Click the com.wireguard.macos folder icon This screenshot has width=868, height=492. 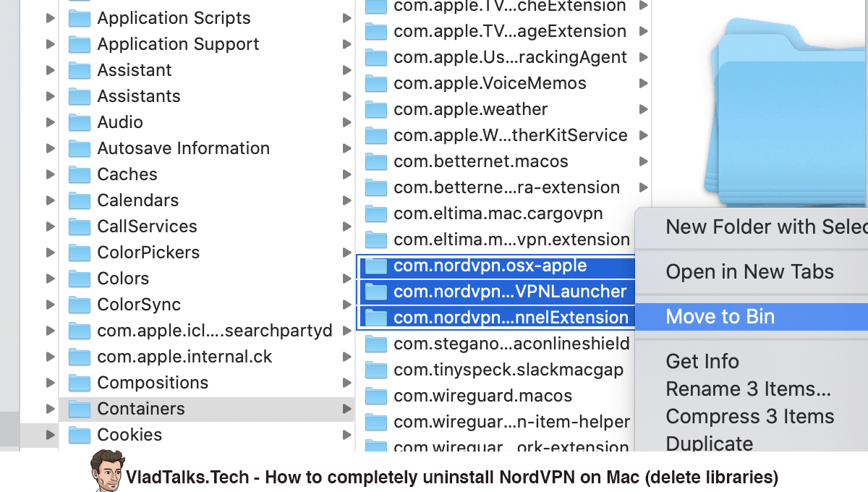pyautogui.click(x=376, y=396)
